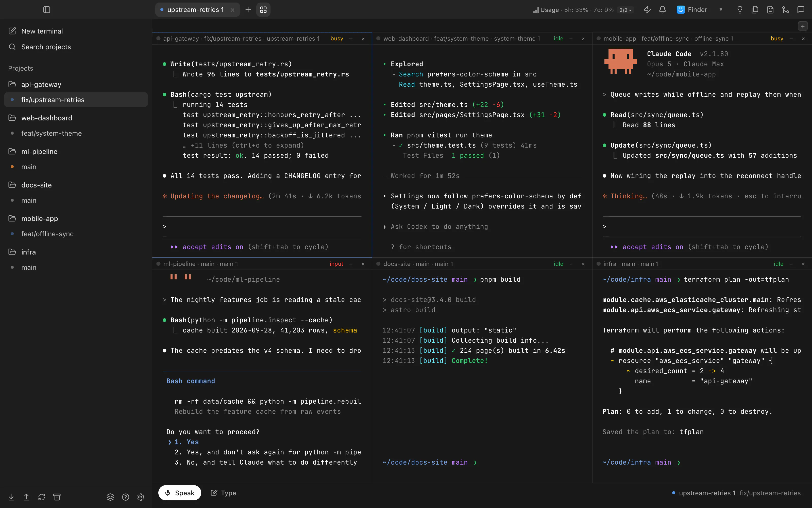Open the document icon in top bar
The height and width of the screenshot is (508, 812).
pos(770,10)
